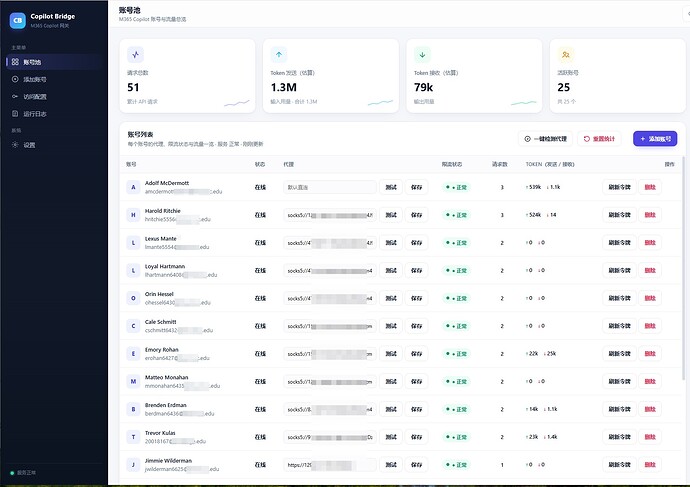This screenshot has height=487, width=690.
Task: Click 保存 for Harold Ritchie
Action: coord(416,215)
